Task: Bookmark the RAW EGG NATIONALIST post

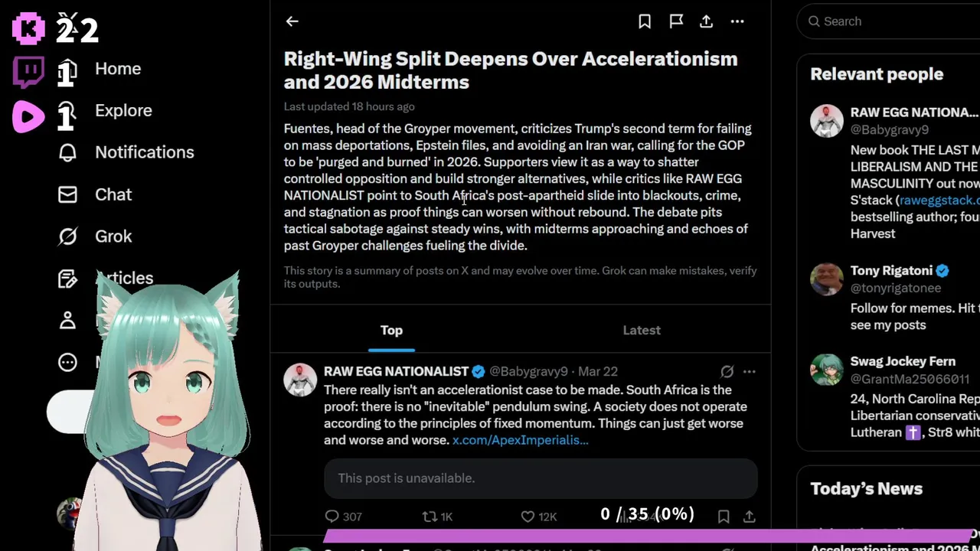Action: [x=724, y=517]
